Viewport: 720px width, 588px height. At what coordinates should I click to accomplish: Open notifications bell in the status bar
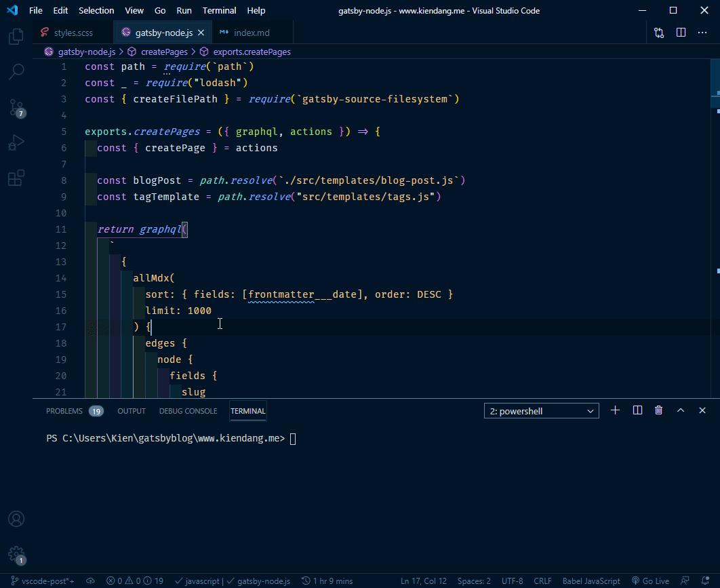pos(706,581)
